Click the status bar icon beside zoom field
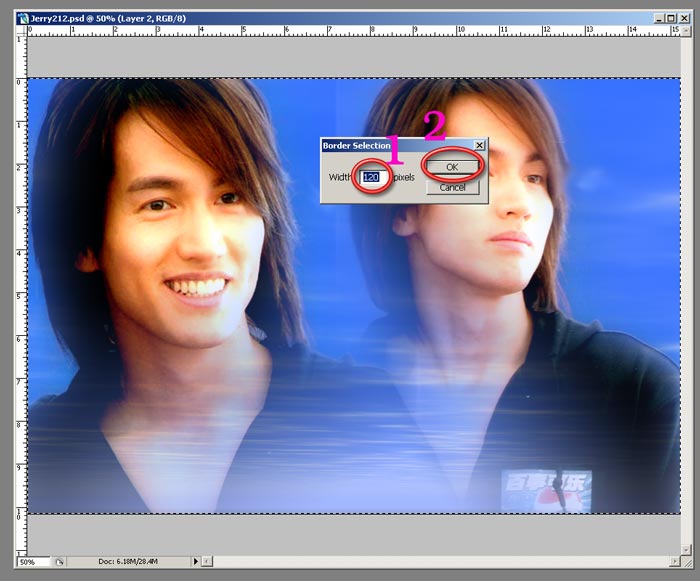 59,562
